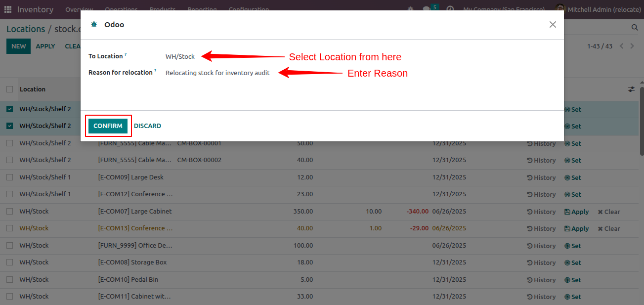Click the debug bug icon in top bar
The image size is (644, 305).
point(410,9)
